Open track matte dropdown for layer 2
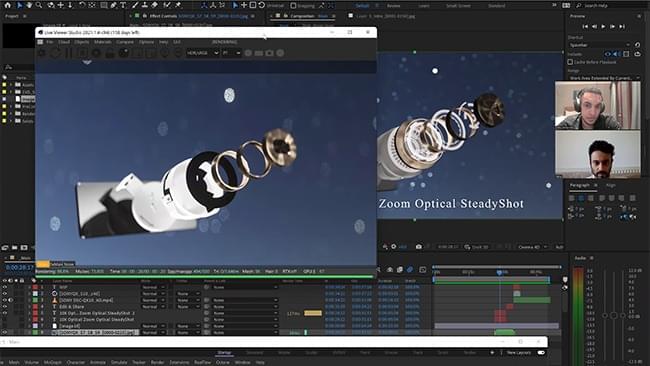Viewport: 650px width, 366px height. pyautogui.click(x=187, y=293)
